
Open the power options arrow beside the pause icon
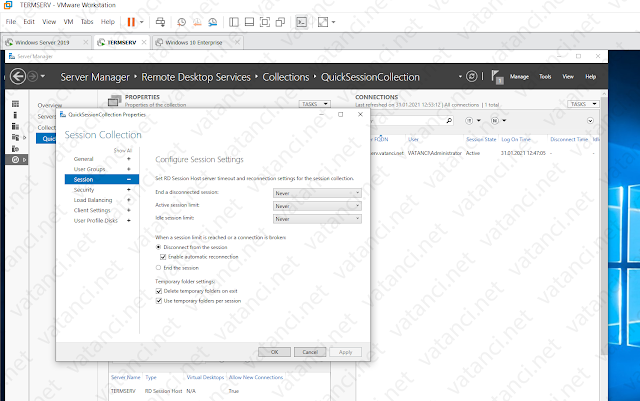tap(142, 22)
